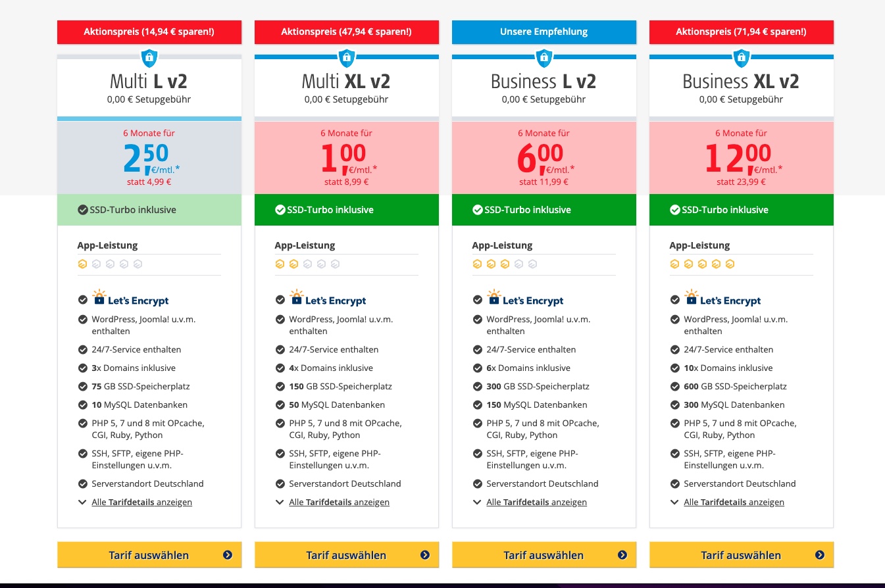This screenshot has height=588, width=885.
Task: Click the arrow icon on Multi L v2 Tarif auswählen
Action: [228, 555]
